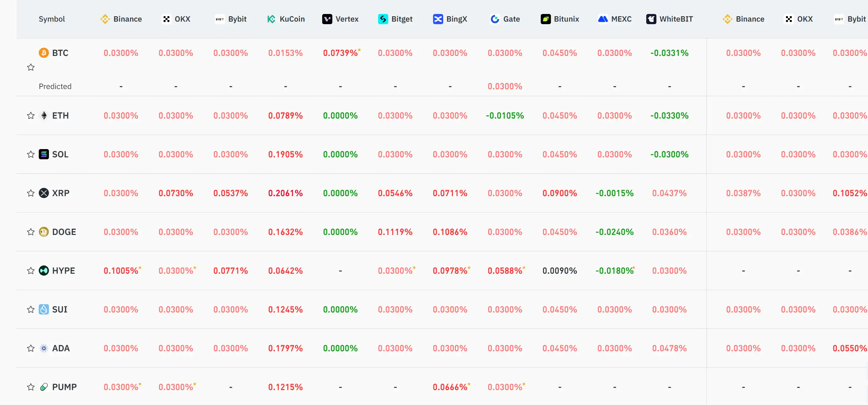Viewport: 868px width, 405px height.
Task: Add SOL to favorites via star
Action: point(31,154)
